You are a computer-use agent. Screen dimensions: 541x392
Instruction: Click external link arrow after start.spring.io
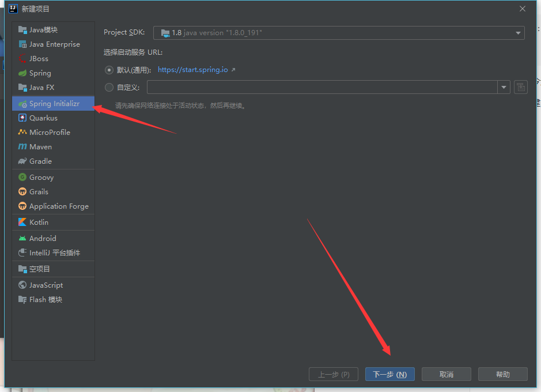(x=233, y=70)
